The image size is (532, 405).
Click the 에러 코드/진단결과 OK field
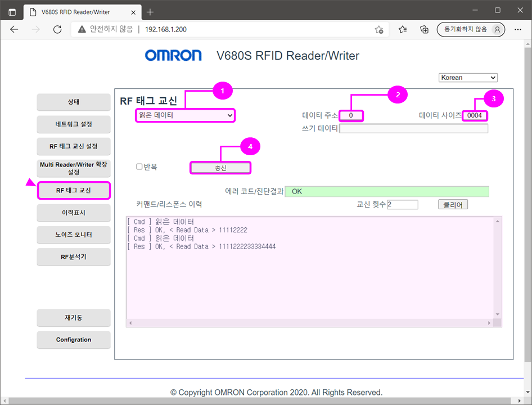click(x=387, y=191)
